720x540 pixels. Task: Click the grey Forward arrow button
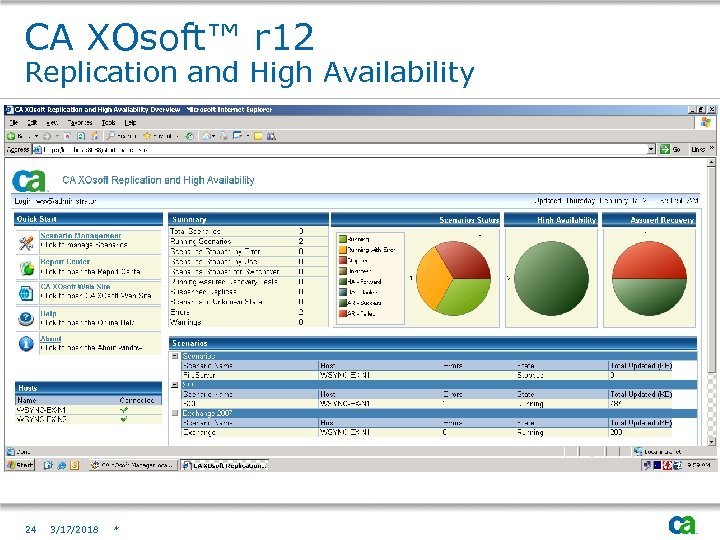tap(46, 136)
